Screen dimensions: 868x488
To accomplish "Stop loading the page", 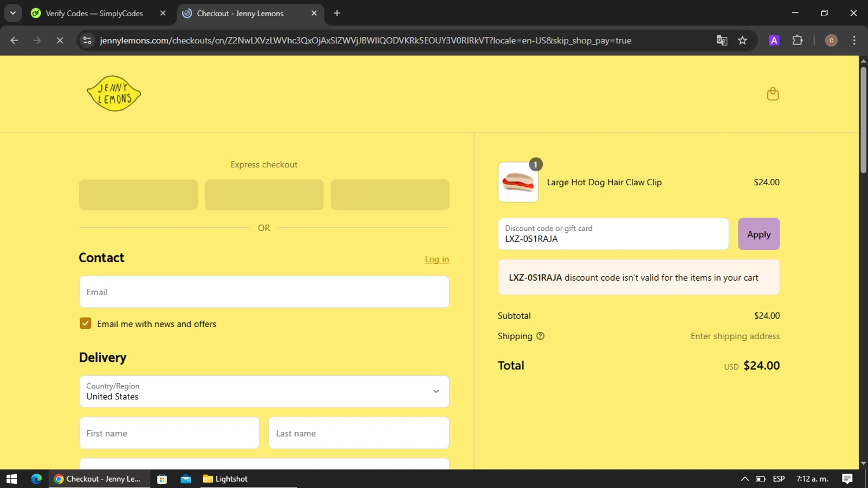I will [60, 41].
